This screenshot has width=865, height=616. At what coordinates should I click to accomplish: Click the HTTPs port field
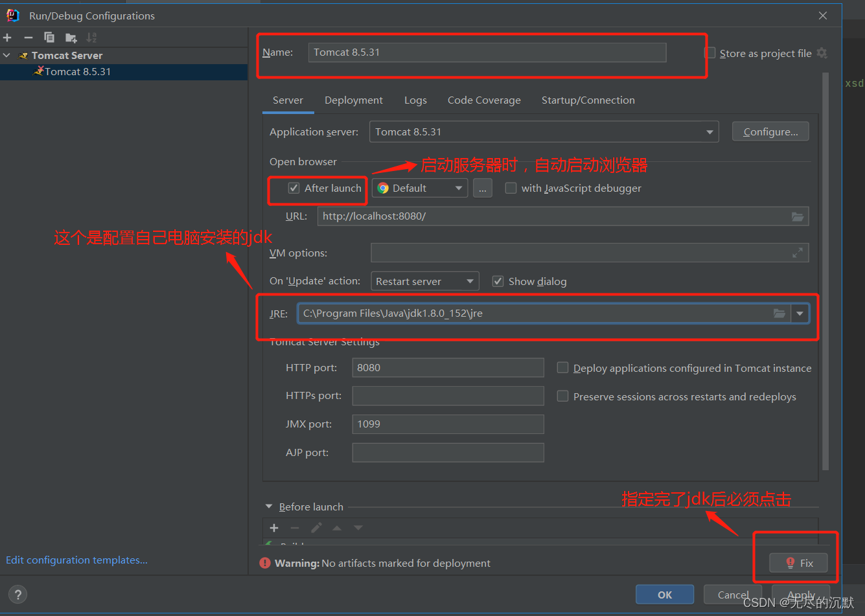(x=448, y=396)
